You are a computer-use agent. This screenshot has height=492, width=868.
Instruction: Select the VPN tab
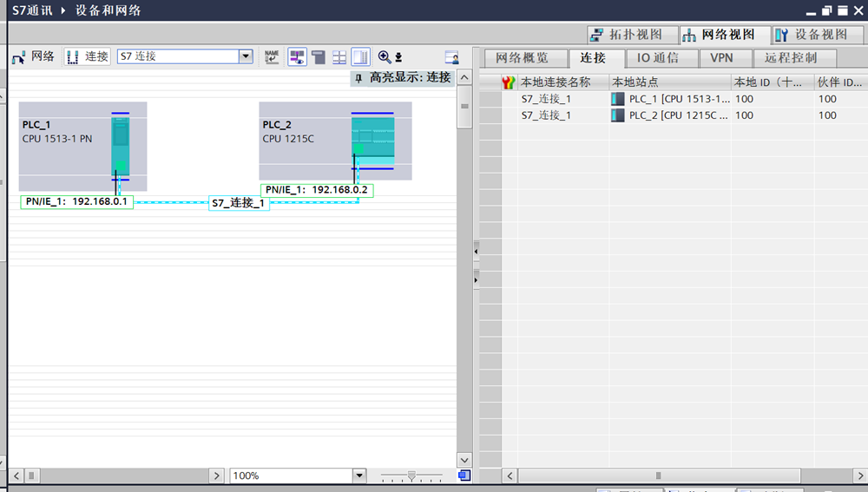(x=720, y=58)
